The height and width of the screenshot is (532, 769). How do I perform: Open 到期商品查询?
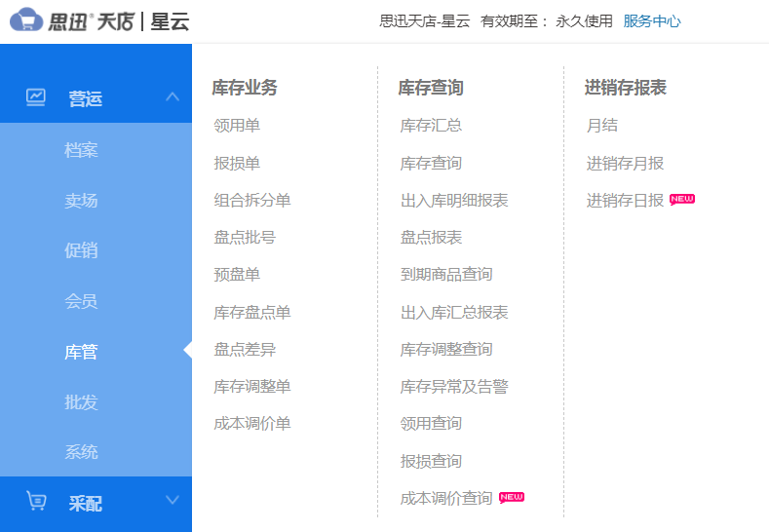click(x=446, y=275)
